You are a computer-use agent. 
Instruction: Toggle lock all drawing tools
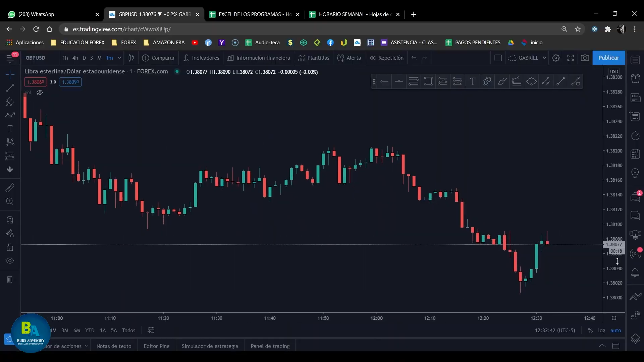[x=10, y=247]
